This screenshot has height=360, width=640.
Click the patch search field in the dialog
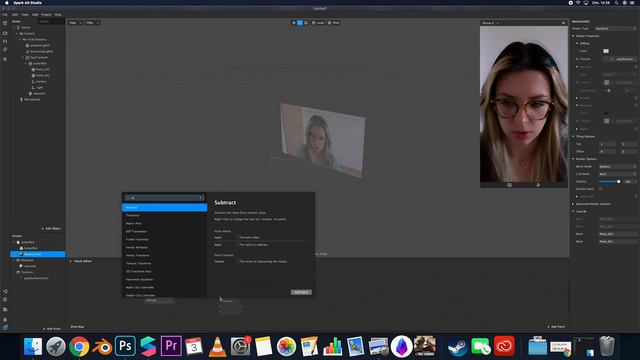coord(165,198)
